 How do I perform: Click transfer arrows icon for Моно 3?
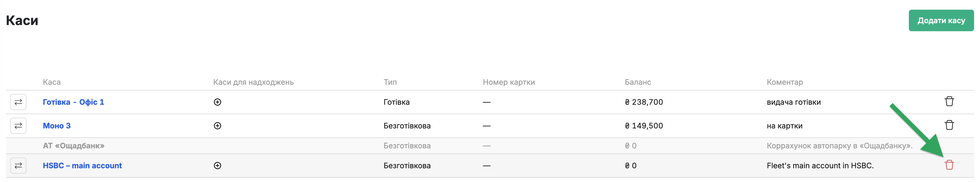pyautogui.click(x=18, y=126)
